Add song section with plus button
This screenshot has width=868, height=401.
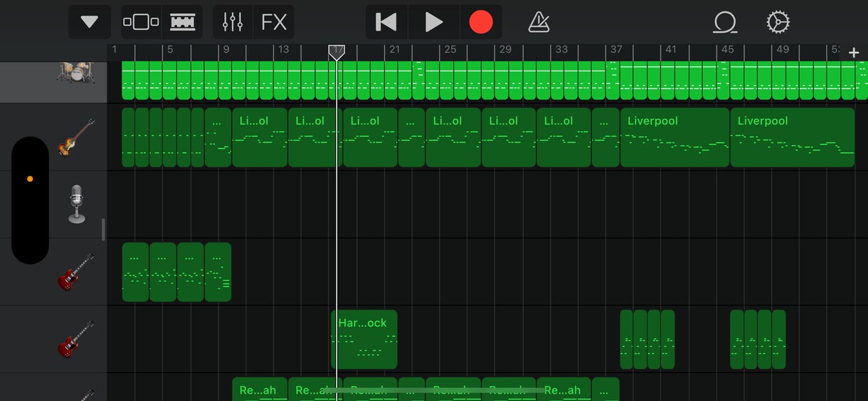pos(854,53)
